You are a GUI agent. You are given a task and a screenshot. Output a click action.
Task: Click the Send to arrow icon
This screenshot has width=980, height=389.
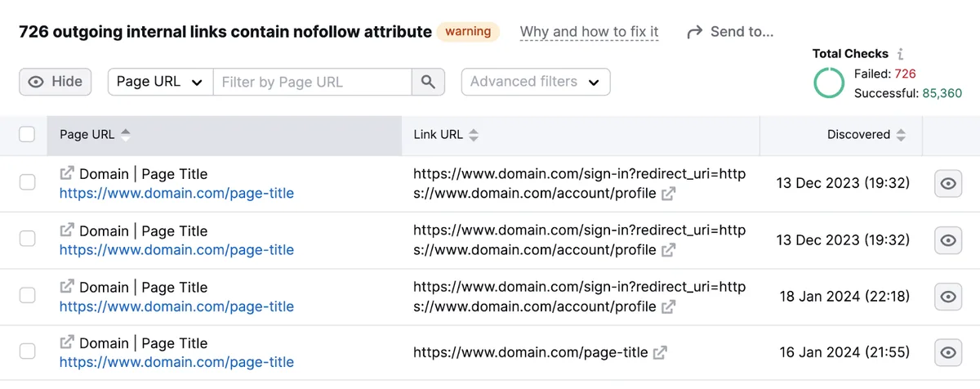click(695, 33)
